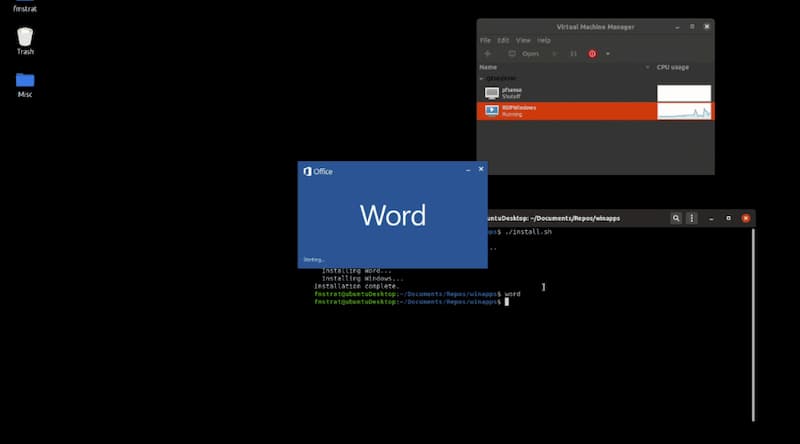Close the Word splash screen

pyautogui.click(x=481, y=169)
